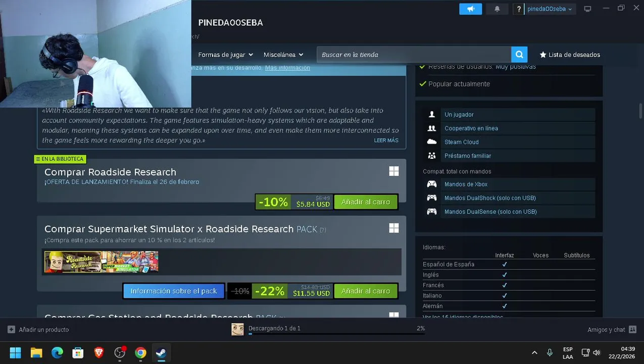This screenshot has width=644, height=364.
Task: Click the Italiano language row
Action: [x=509, y=296]
